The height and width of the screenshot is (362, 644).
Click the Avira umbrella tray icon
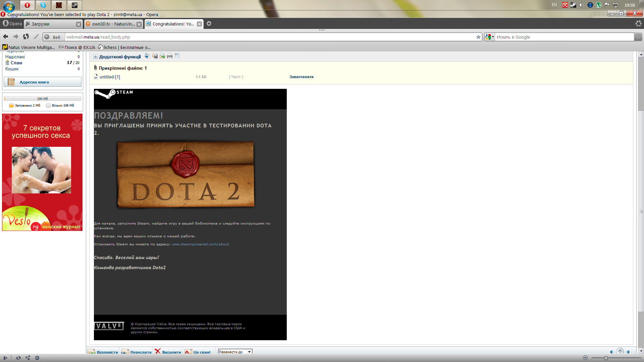565,5
